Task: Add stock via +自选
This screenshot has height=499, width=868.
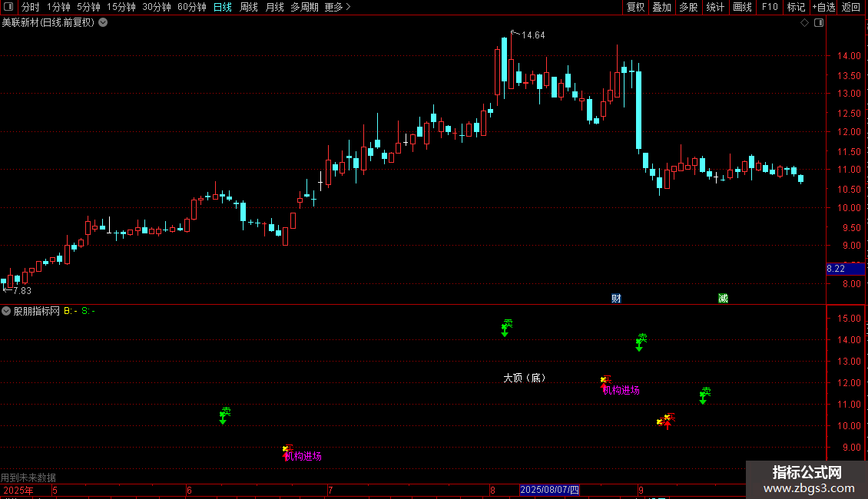Action: click(x=823, y=7)
